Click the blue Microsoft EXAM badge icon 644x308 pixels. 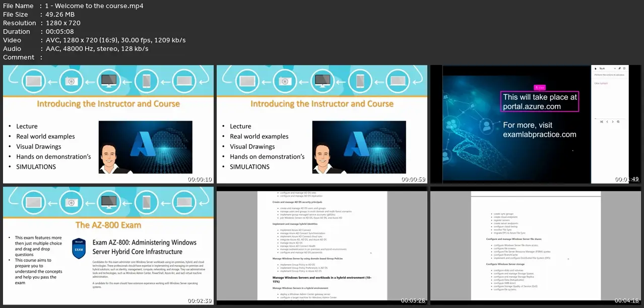pos(79,249)
